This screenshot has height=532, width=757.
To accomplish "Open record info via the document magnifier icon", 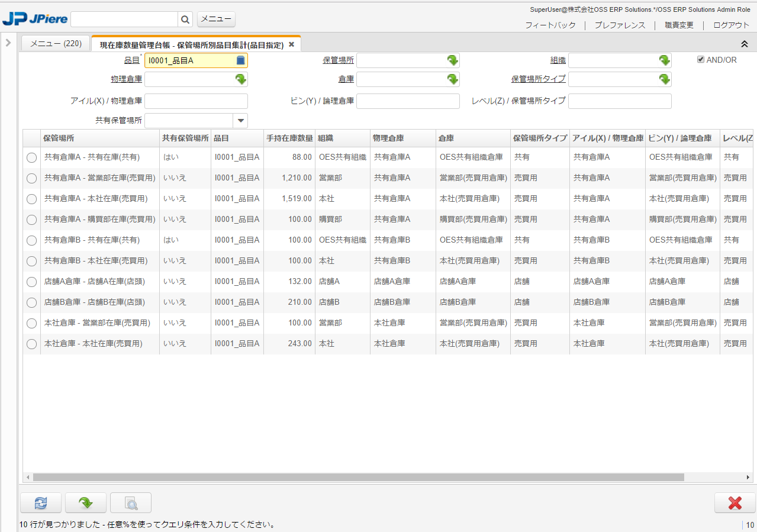I will [x=130, y=503].
